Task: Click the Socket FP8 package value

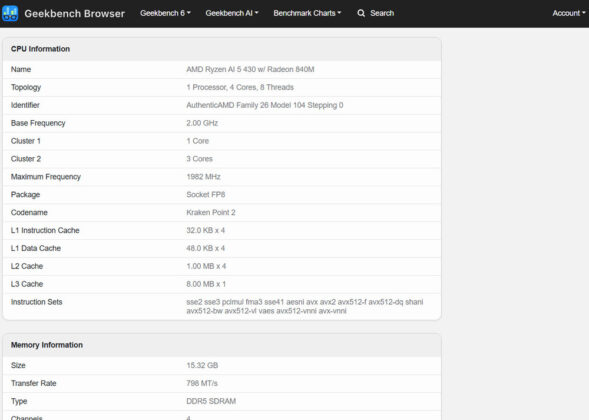Action: 205,195
